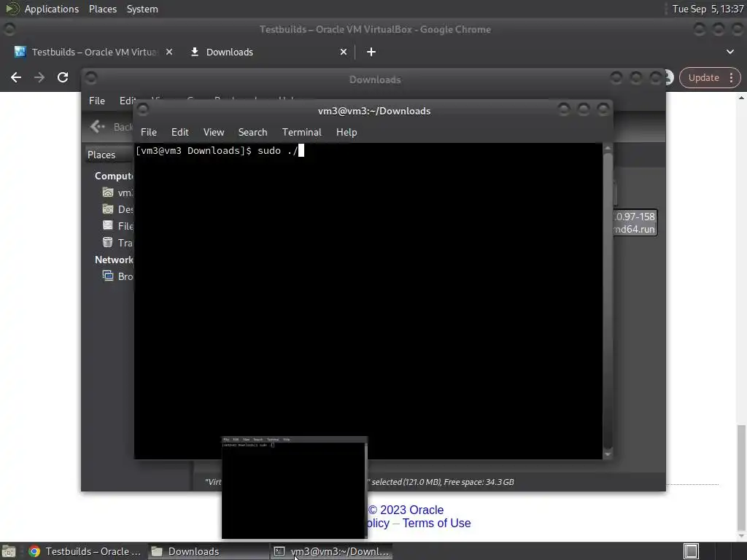Close the Testbuilds Chrome tab
Screen dimensions: 747x560
[x=169, y=52]
